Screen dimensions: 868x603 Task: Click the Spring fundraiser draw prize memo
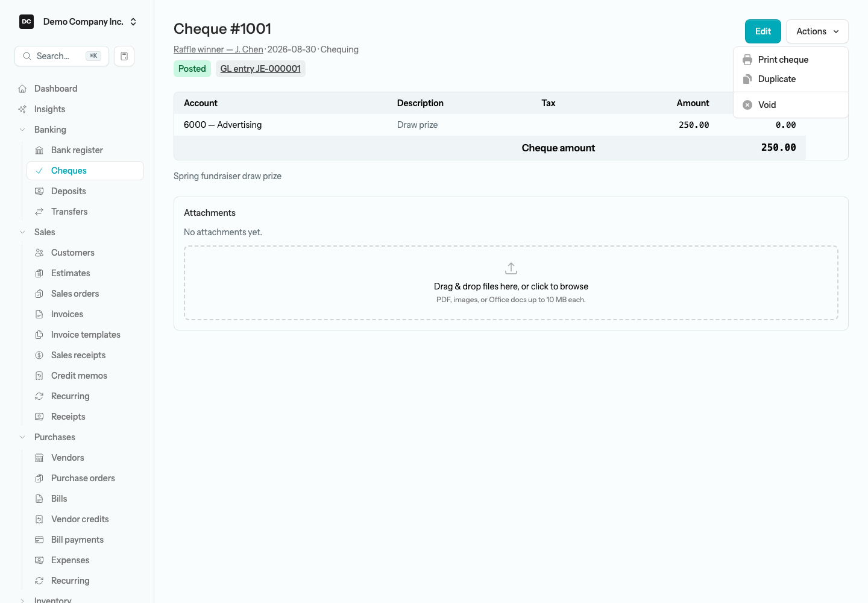(x=228, y=176)
